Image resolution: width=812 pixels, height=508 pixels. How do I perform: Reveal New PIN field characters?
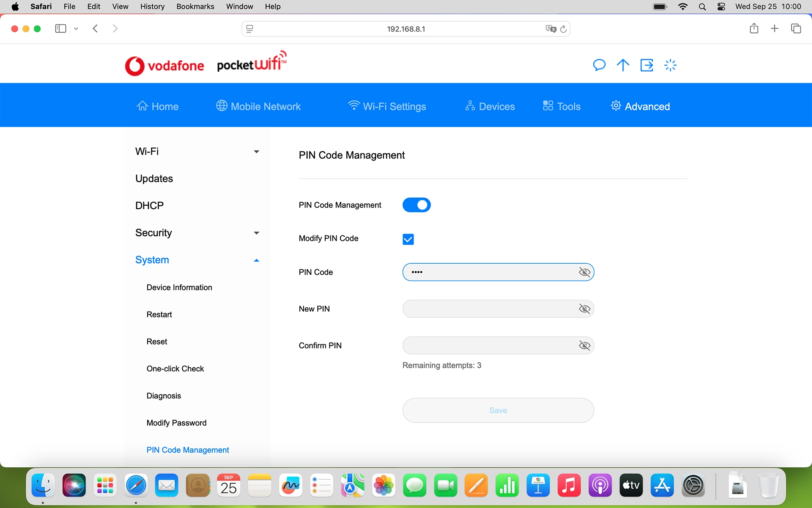pos(584,309)
